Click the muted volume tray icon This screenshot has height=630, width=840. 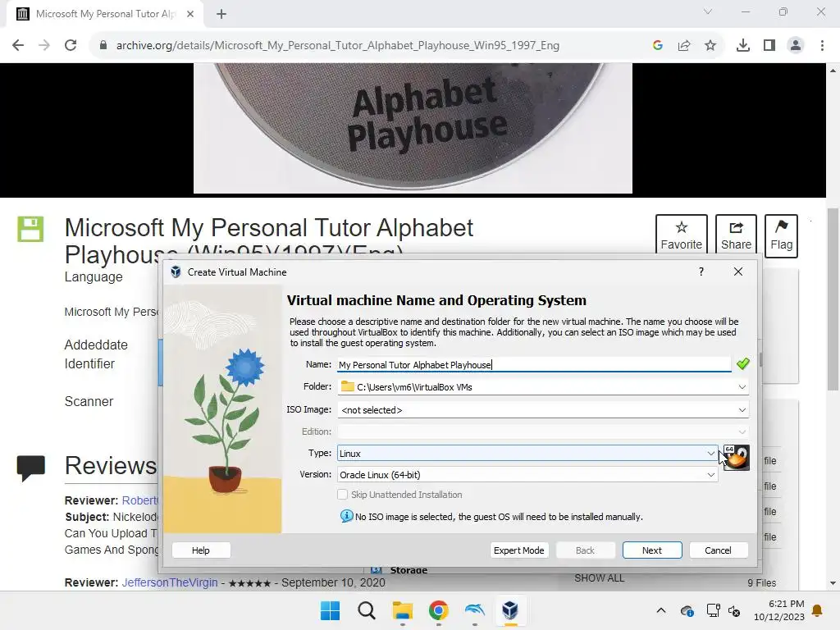click(x=734, y=610)
